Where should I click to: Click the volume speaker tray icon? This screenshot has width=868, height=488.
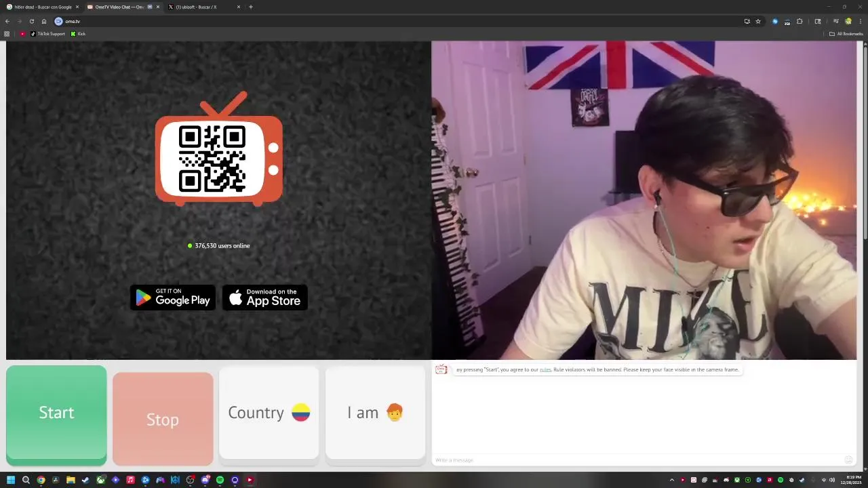(832, 480)
